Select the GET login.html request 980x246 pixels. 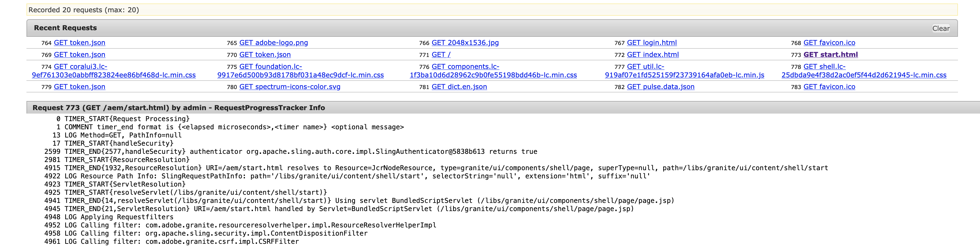coord(651,42)
